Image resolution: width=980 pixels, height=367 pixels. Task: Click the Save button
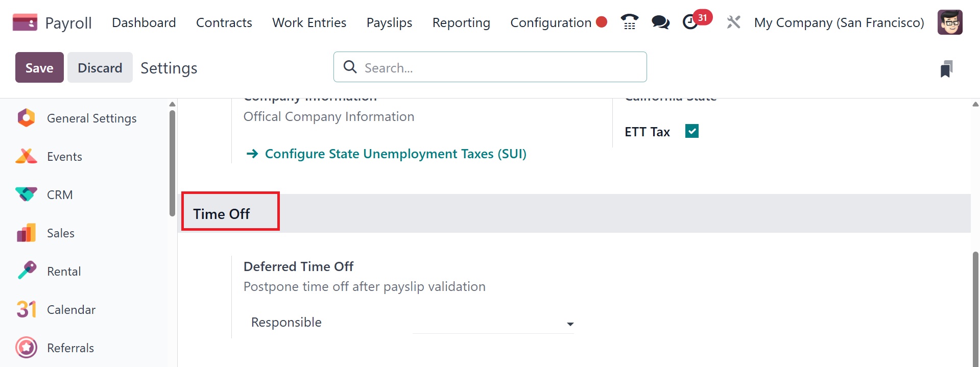(x=39, y=67)
